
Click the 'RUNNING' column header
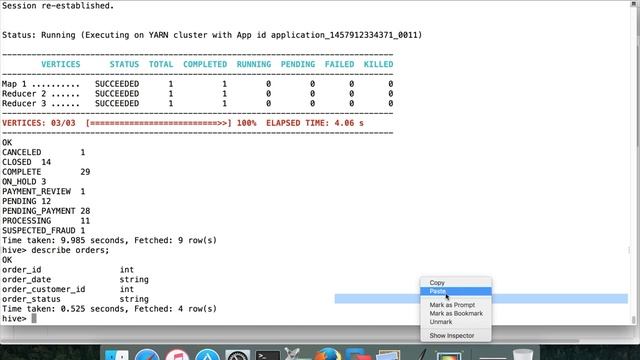click(x=254, y=64)
